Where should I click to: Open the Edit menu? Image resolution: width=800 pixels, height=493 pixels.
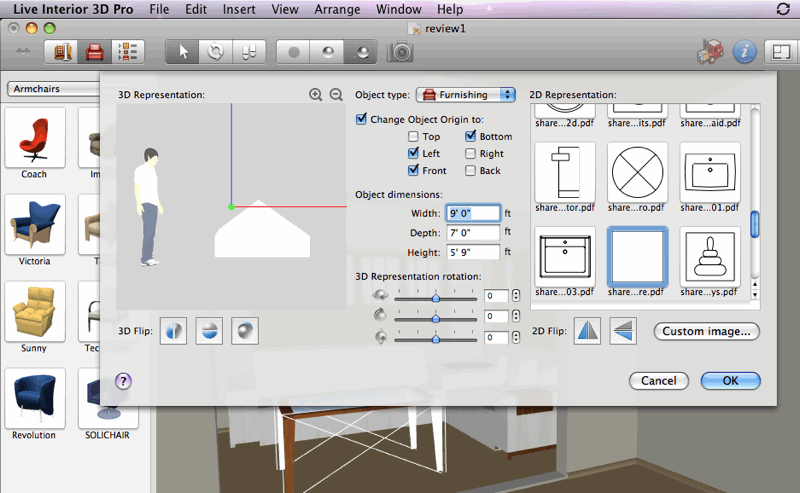[196, 9]
